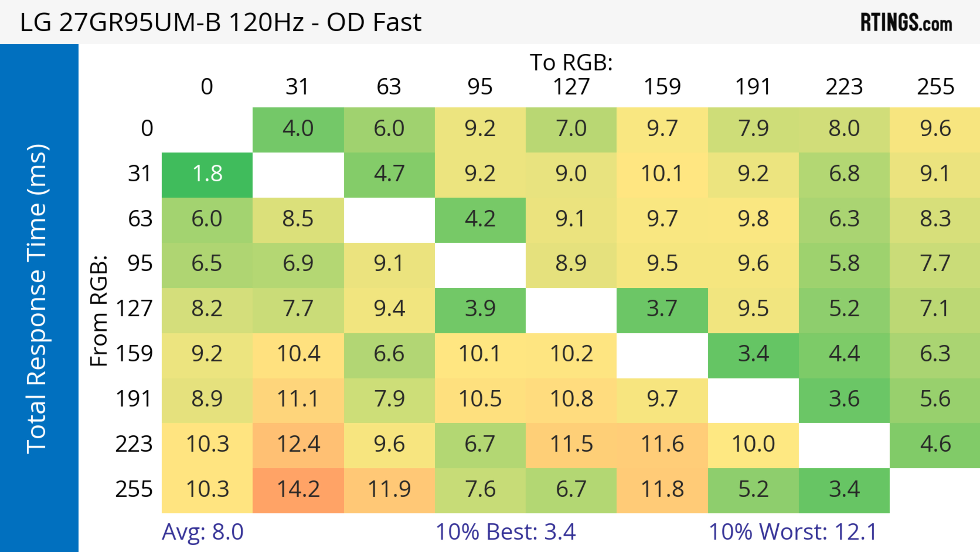
Task: Click the chart title LG 27GR95UM-B 120Hz
Action: (x=220, y=22)
